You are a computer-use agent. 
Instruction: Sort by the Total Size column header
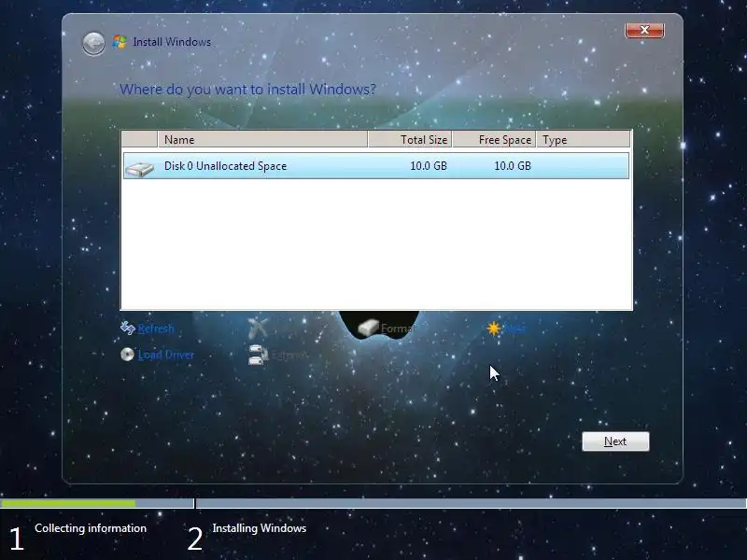pyautogui.click(x=410, y=139)
